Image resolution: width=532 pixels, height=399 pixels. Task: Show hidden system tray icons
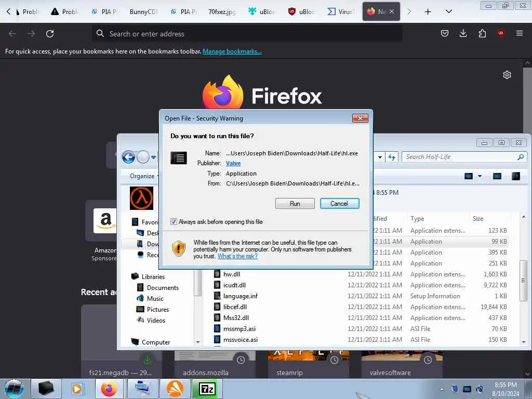(x=442, y=389)
